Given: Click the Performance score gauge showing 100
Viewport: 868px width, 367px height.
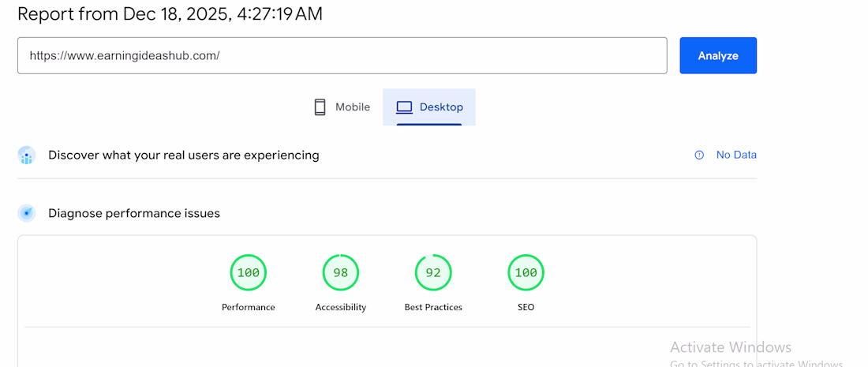Looking at the screenshot, I should click(249, 273).
